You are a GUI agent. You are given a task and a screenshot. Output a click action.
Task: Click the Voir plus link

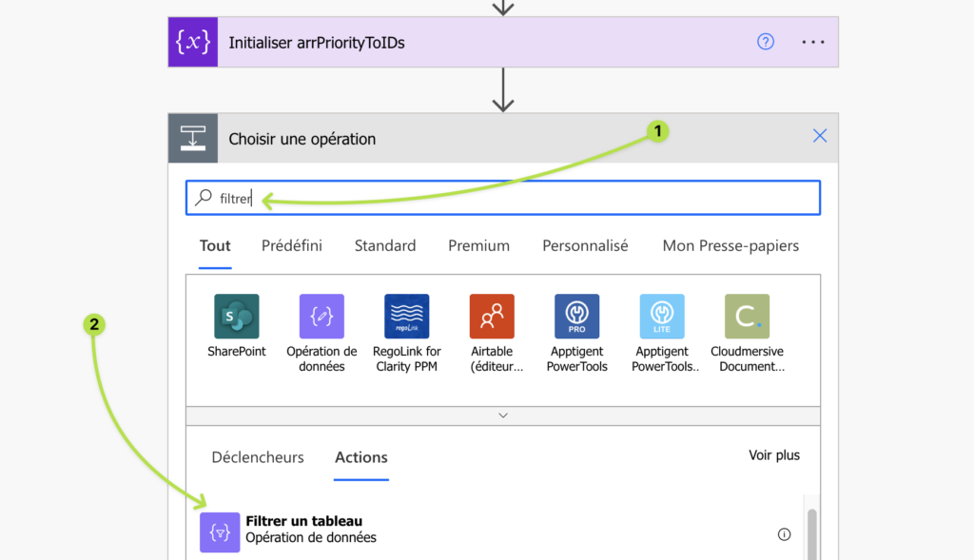[x=774, y=455]
